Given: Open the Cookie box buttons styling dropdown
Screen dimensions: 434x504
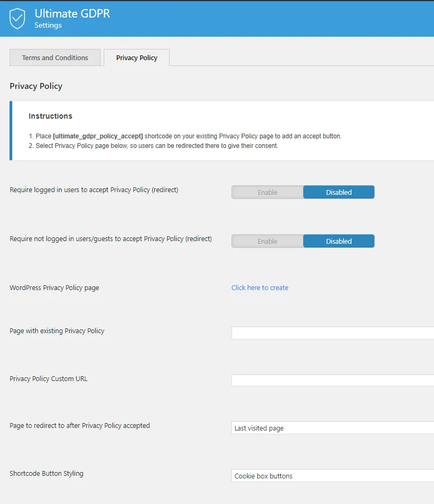Looking at the screenshot, I should (x=330, y=475).
